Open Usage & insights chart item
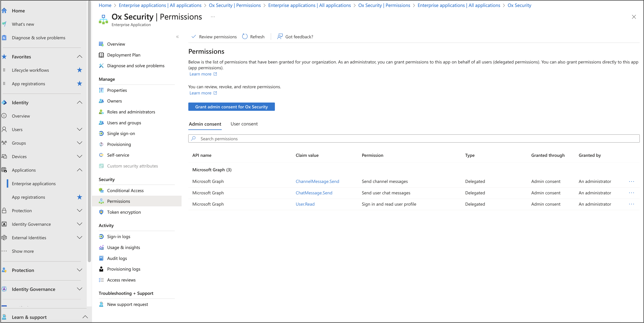Image resolution: width=644 pixels, height=323 pixels. (123, 247)
